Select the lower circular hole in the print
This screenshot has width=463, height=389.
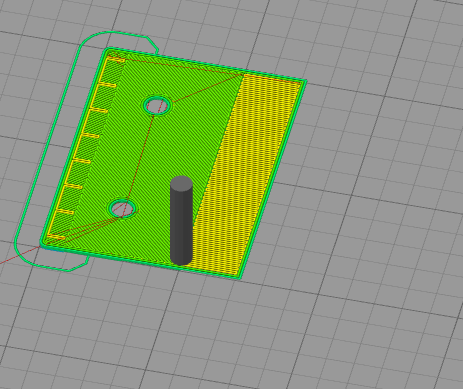coord(122,209)
